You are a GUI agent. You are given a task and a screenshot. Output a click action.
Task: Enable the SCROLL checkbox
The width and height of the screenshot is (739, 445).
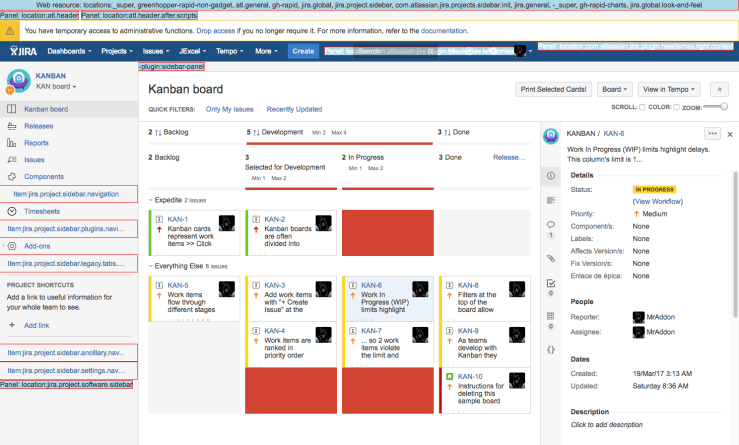(x=641, y=106)
